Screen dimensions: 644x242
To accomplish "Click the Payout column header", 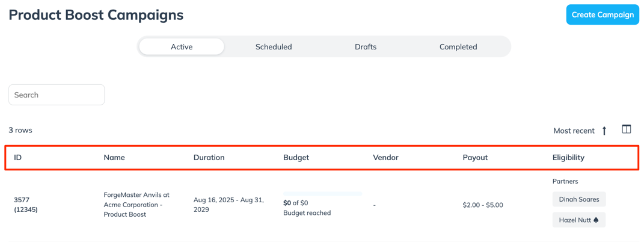I will pos(475,158).
